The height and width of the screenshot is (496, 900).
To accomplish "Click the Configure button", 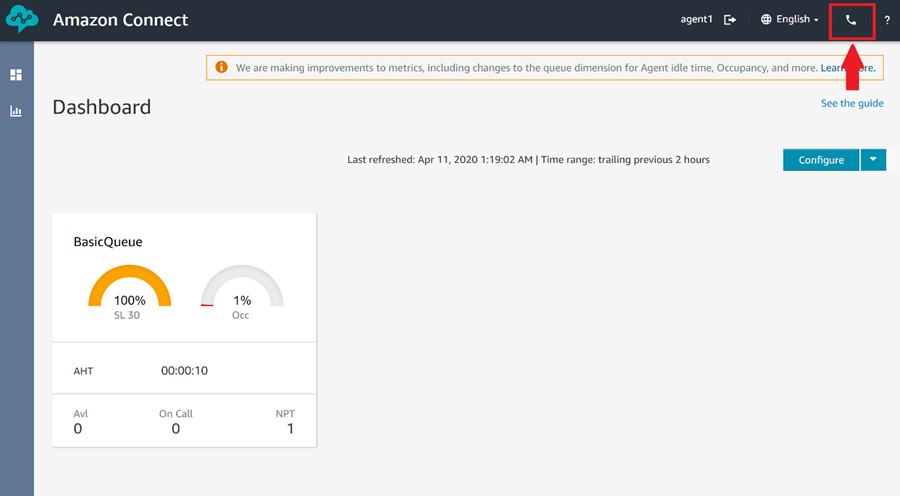I will [821, 160].
